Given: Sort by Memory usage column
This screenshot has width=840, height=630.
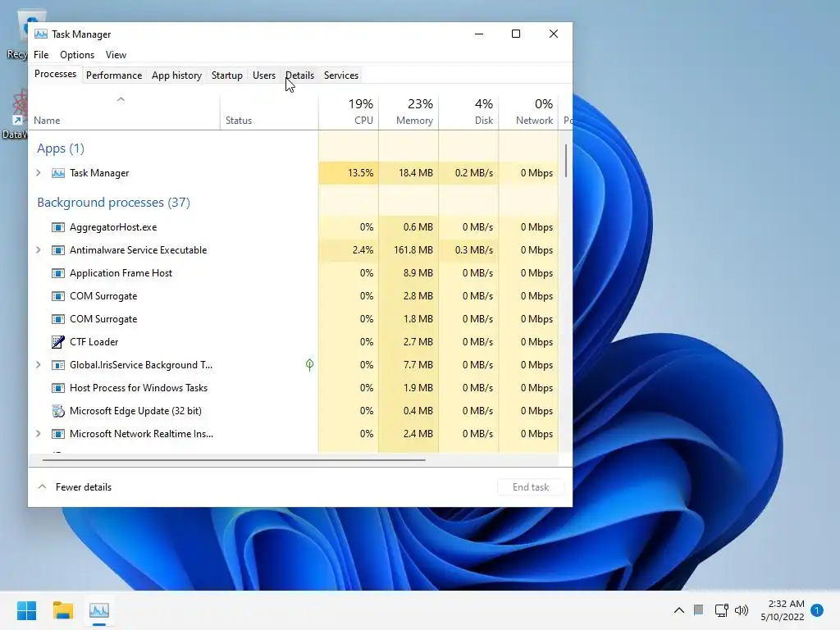Looking at the screenshot, I should (409, 112).
